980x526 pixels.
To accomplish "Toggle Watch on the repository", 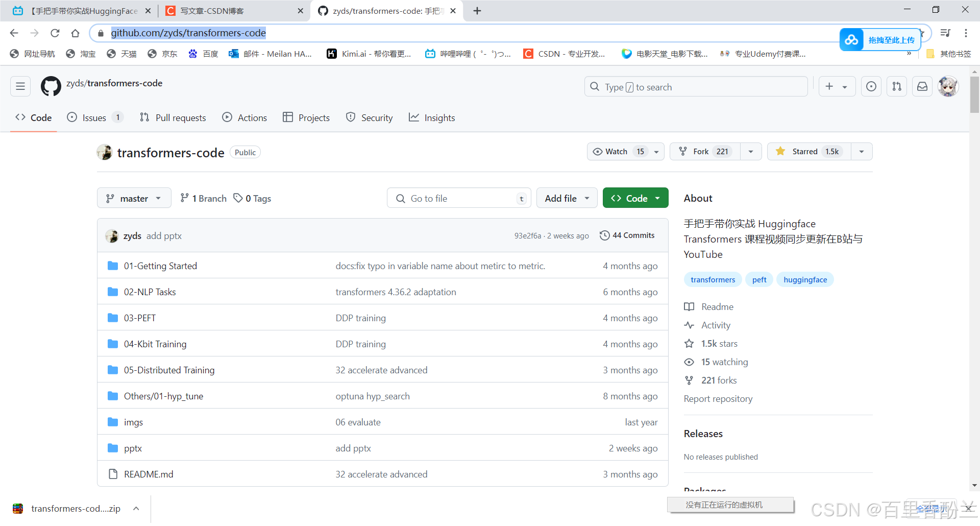I will coord(625,152).
